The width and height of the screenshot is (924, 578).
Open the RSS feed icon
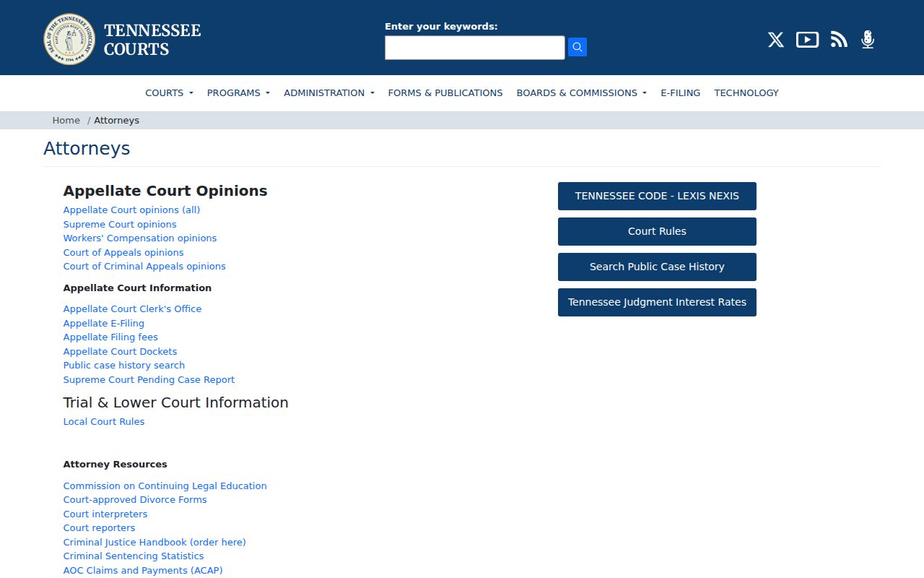click(839, 40)
